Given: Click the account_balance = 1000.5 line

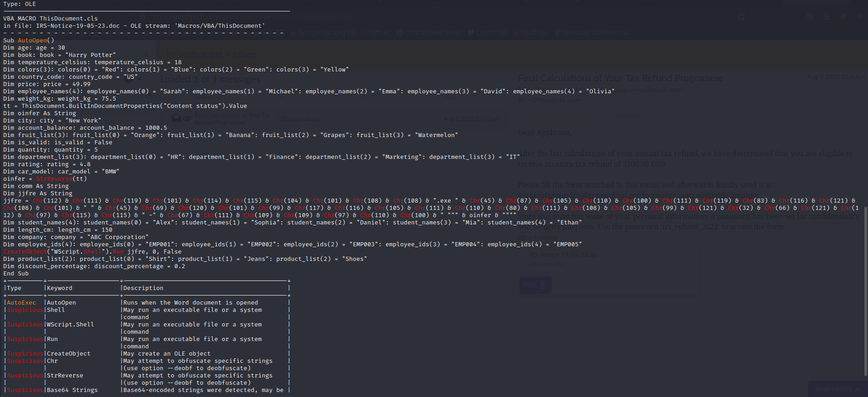Looking at the screenshot, I should click(85, 128).
